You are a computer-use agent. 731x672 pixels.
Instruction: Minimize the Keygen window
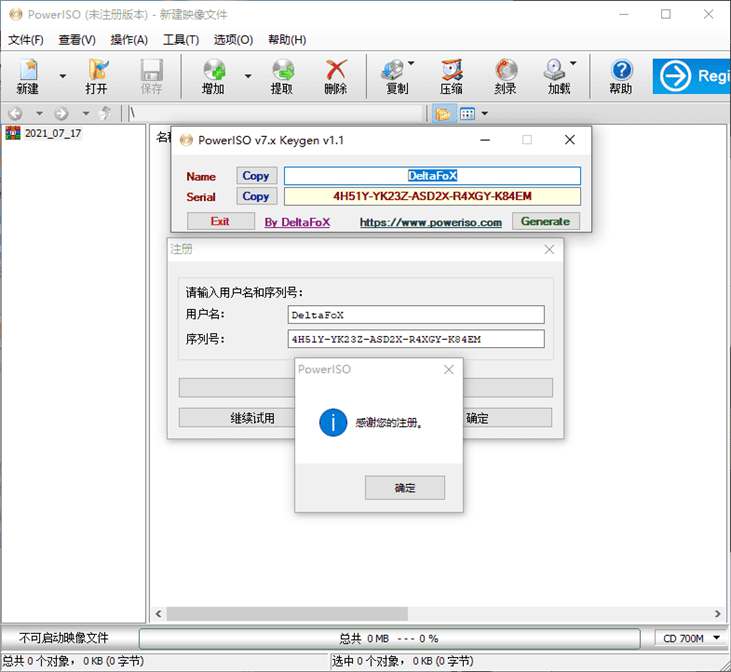point(485,140)
